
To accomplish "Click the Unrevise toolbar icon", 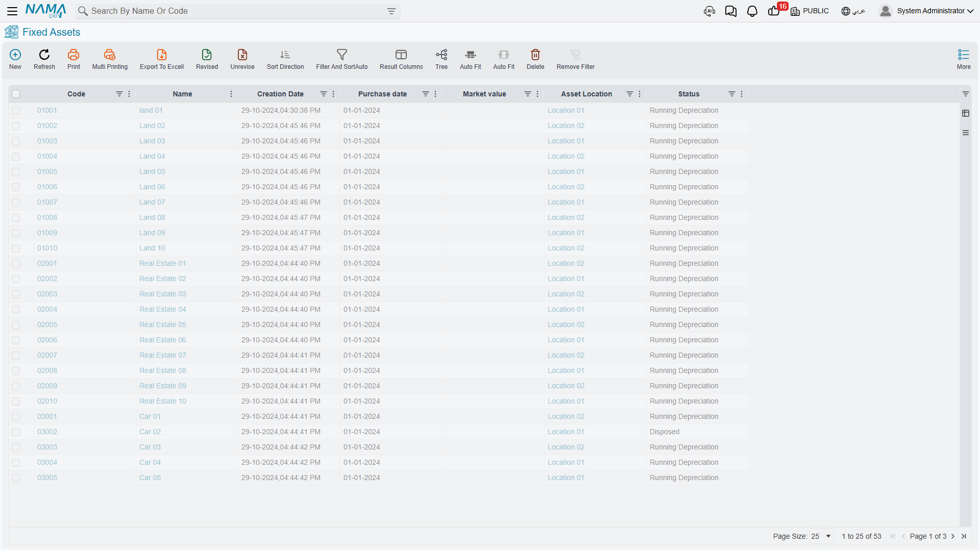I will pos(242,55).
